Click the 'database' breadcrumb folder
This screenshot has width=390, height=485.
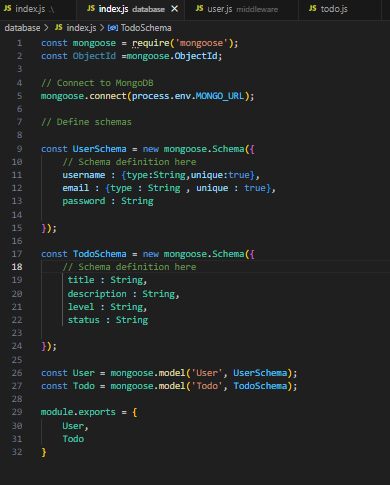coord(22,28)
